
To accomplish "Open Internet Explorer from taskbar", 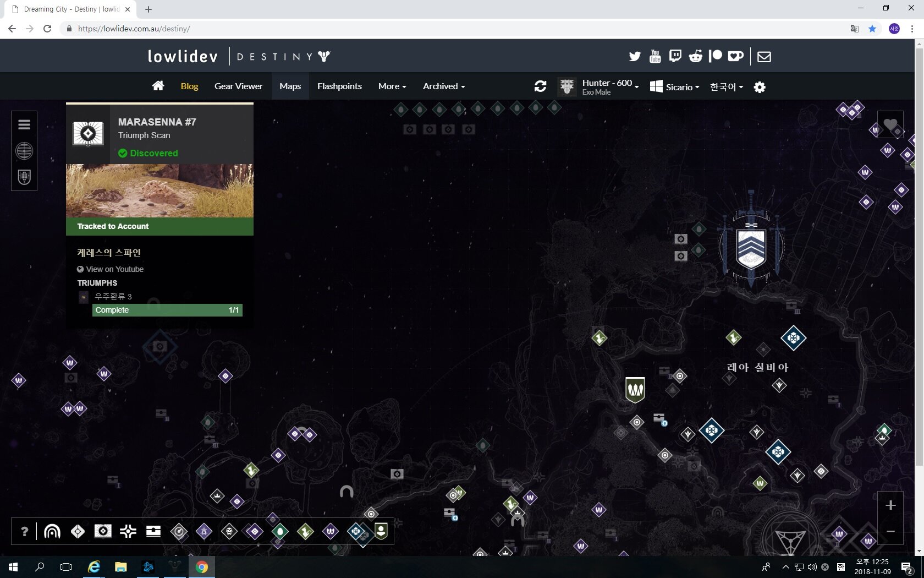I will click(94, 567).
